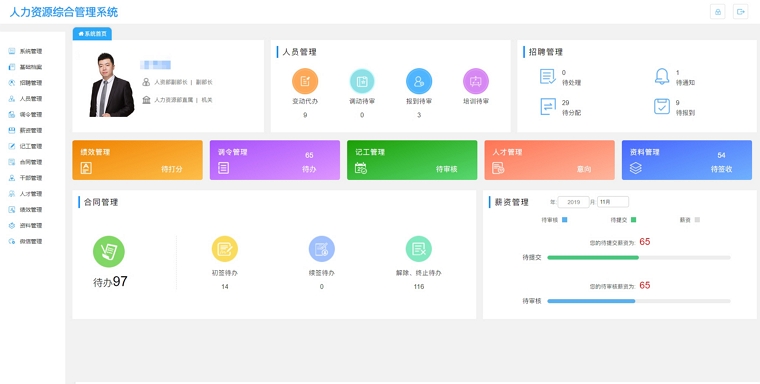Viewport: 760px width, 384px height.
Task: Click the teal 调动待审 circle icon
Action: (362, 81)
